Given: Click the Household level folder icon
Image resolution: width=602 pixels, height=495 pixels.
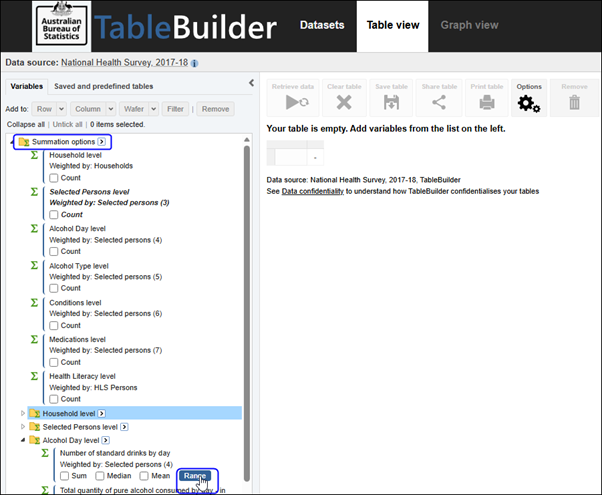Looking at the screenshot, I should (x=35, y=414).
